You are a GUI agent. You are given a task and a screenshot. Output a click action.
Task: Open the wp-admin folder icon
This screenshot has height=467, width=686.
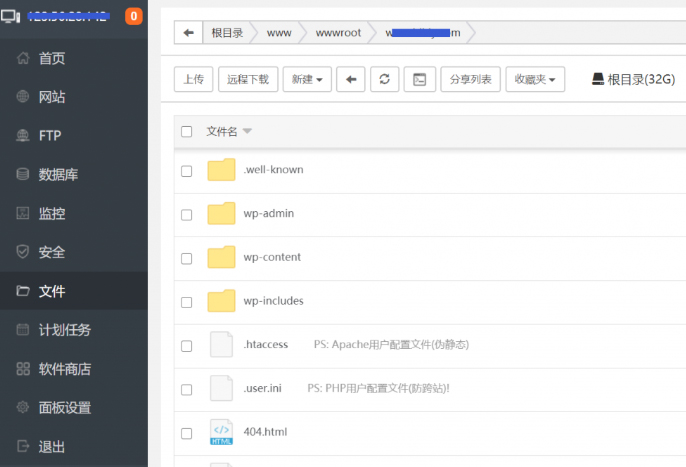coord(221,214)
